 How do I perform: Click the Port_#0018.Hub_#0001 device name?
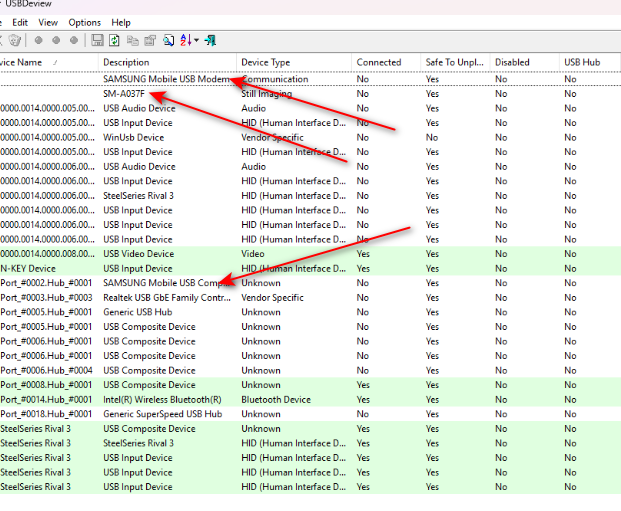46,414
